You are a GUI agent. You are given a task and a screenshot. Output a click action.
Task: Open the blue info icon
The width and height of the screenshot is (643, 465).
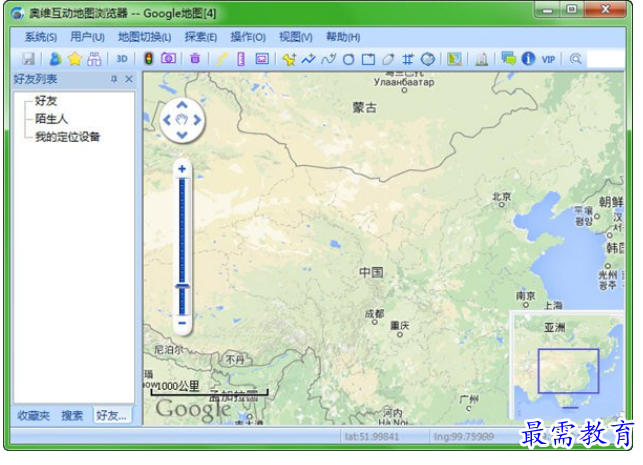tap(528, 59)
